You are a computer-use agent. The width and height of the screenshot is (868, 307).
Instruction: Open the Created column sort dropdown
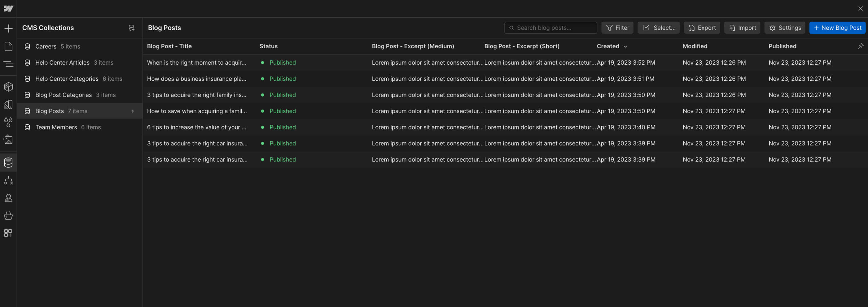(626, 46)
